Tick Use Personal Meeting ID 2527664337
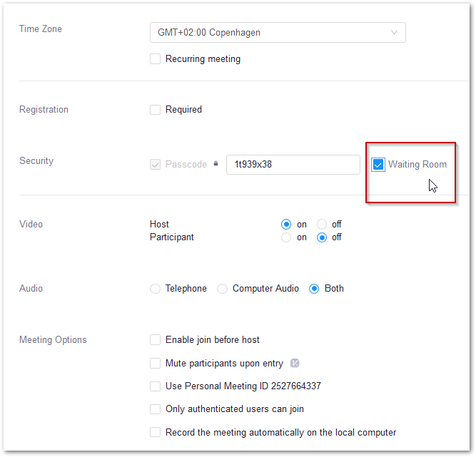 point(155,386)
